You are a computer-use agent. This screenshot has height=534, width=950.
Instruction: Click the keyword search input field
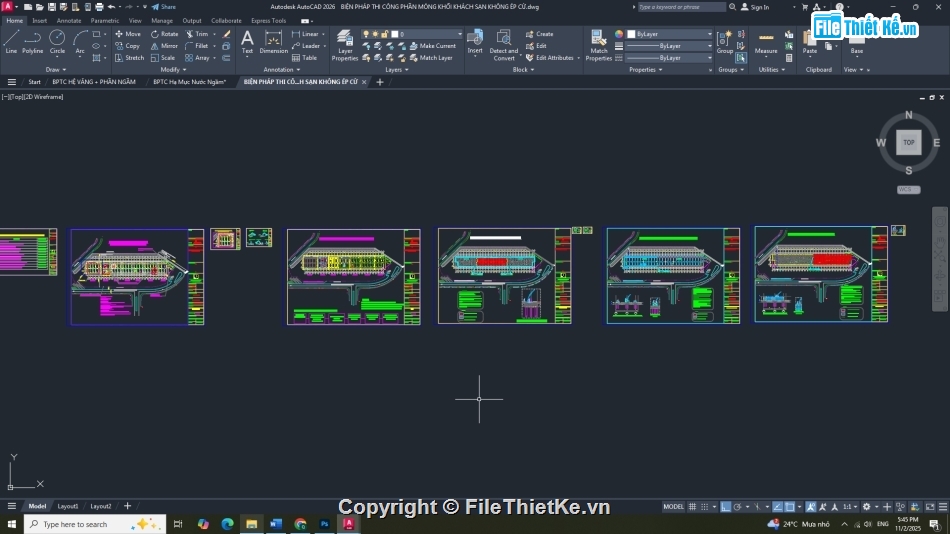(681, 7)
